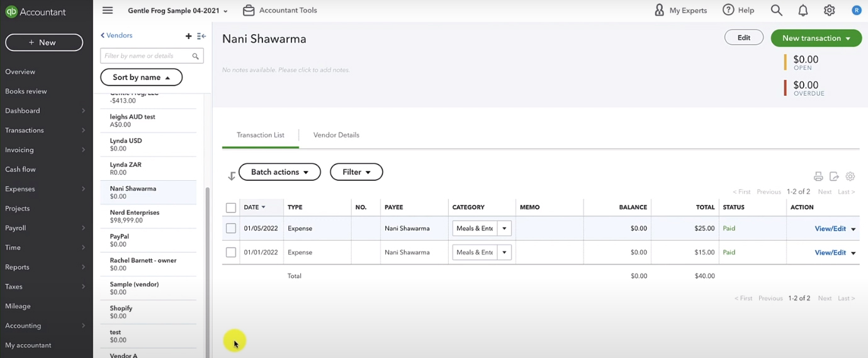
Task: Check the 01/01/2022 expense row checkbox
Action: 231,252
